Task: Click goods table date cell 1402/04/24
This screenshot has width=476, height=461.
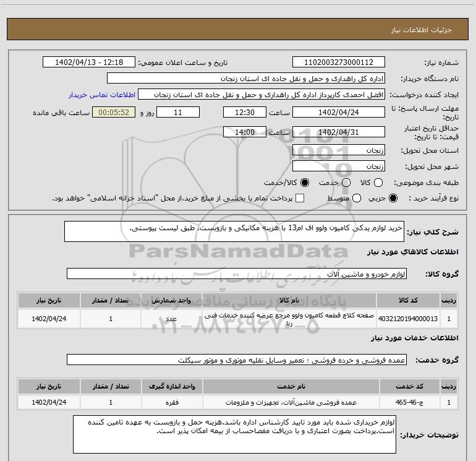Action: coord(49,319)
